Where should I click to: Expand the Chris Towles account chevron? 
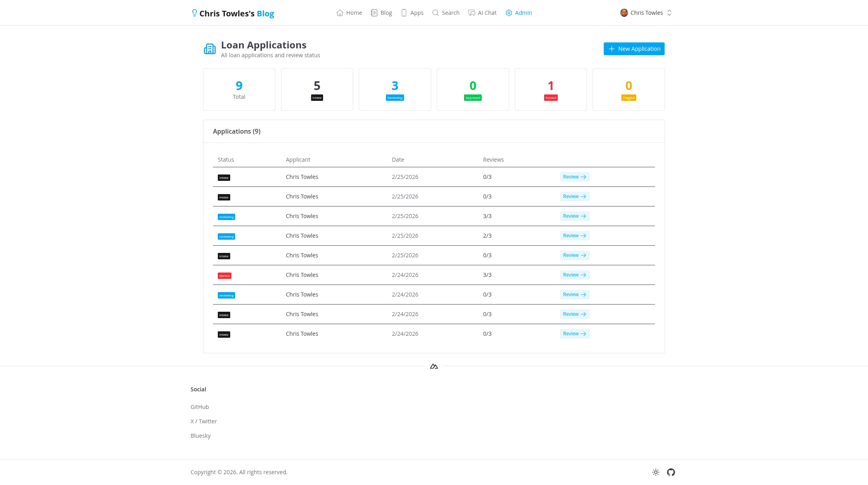669,12
